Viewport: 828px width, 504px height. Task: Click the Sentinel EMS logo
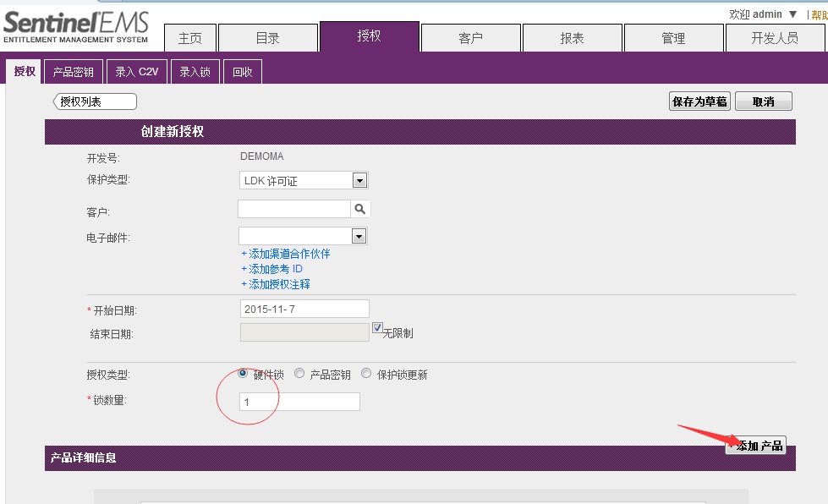76,25
